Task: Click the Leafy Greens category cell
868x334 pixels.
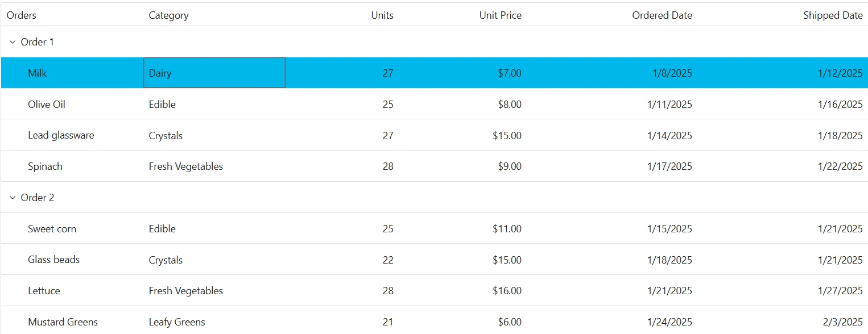Action: pyautogui.click(x=214, y=322)
